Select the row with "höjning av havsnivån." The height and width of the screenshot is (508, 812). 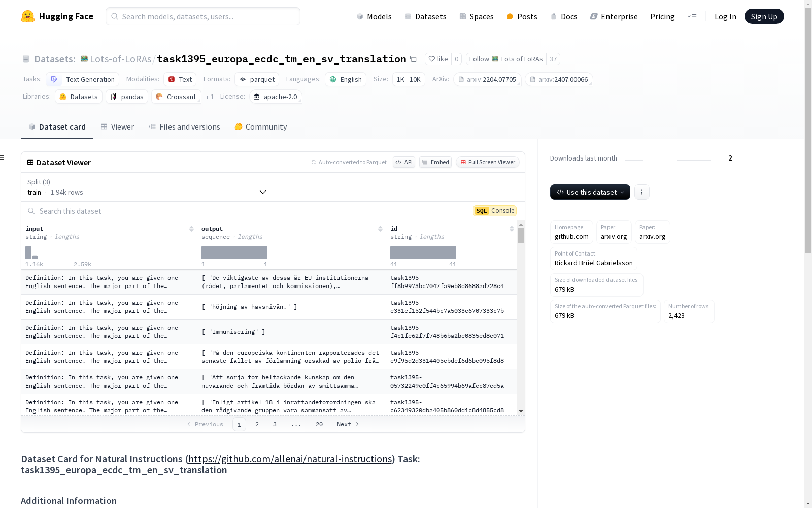[x=269, y=307]
